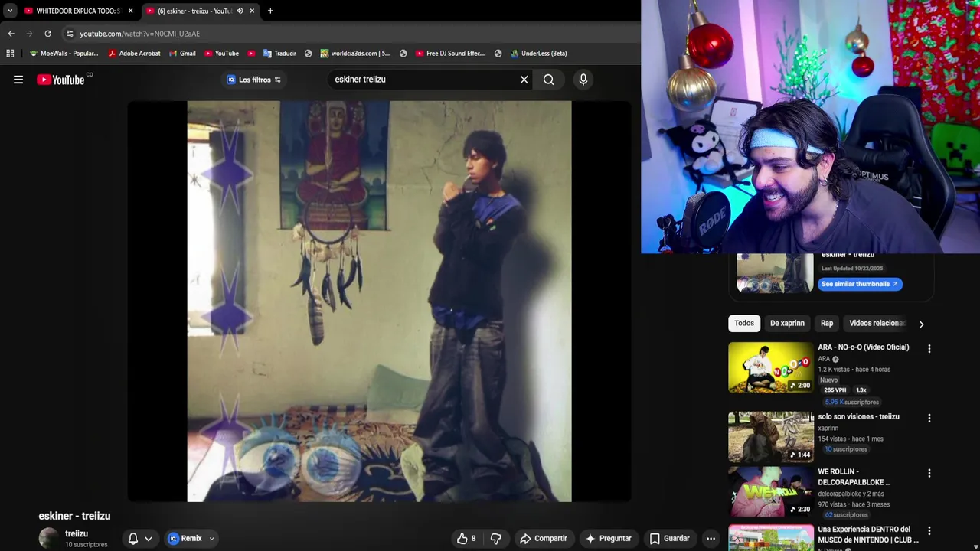Click the Preguntar button
Viewport: 980px width, 551px height.
[x=609, y=539]
